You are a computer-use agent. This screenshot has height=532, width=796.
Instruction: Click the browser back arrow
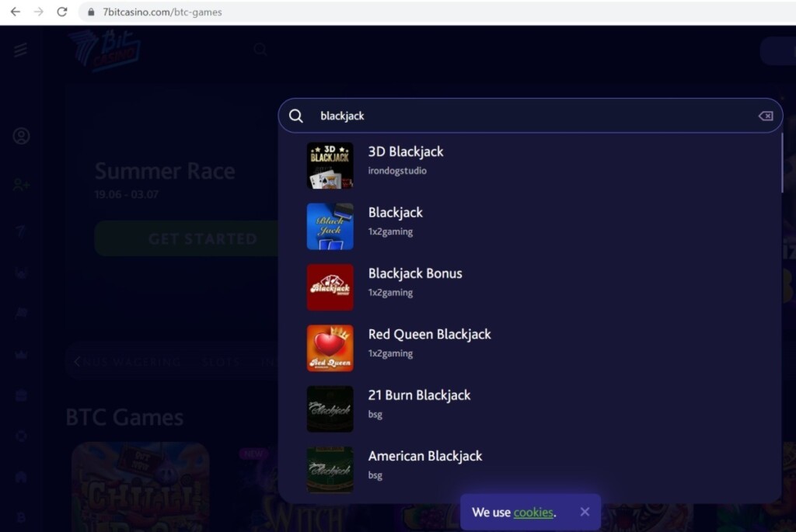tap(16, 12)
